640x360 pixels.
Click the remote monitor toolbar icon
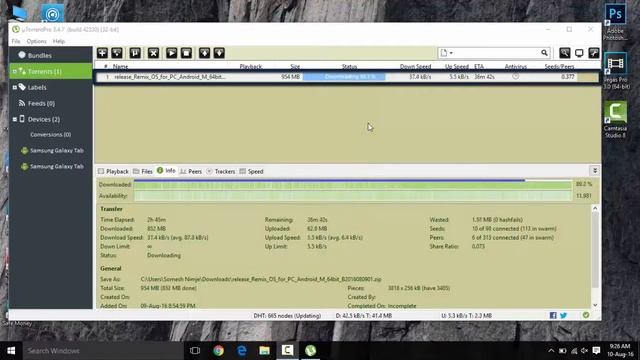click(x=579, y=53)
